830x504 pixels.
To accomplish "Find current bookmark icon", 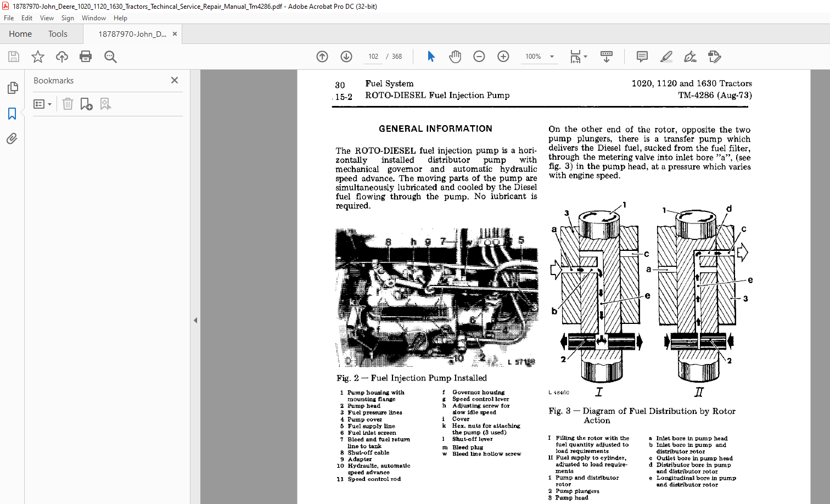I will pos(105,104).
